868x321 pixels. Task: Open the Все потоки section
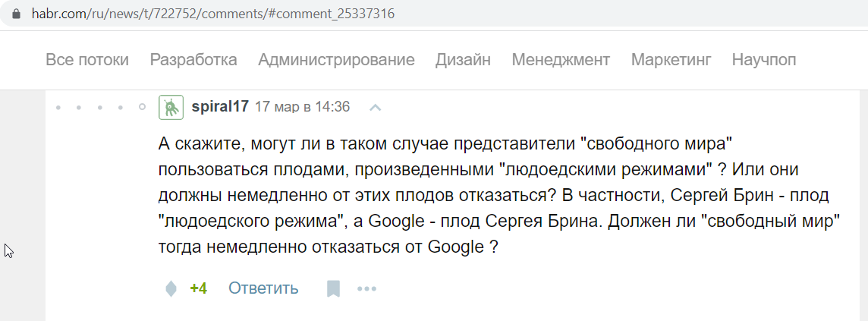pos(87,60)
